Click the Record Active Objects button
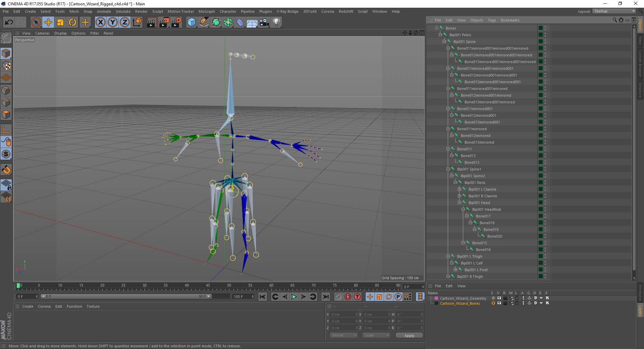The image size is (644, 349). (x=338, y=297)
